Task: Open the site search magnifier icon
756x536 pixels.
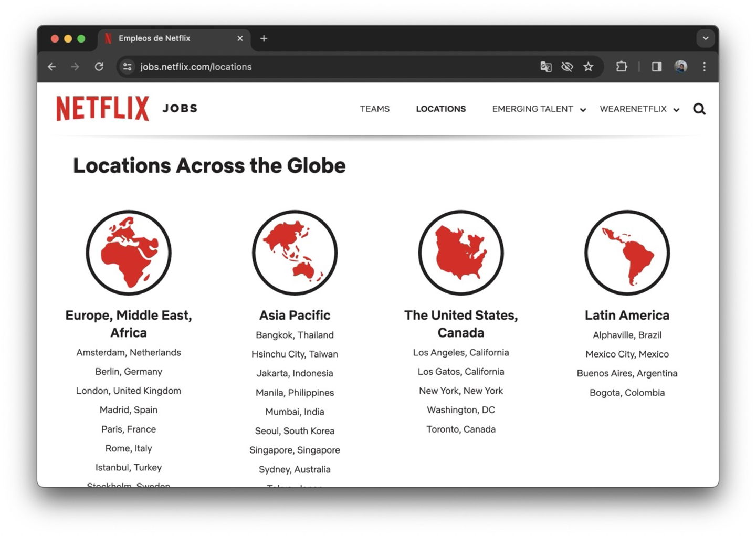Action: pos(699,109)
